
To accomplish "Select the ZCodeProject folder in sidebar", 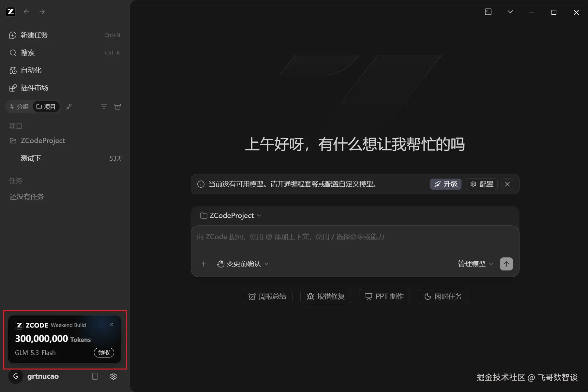I will 65,140.
